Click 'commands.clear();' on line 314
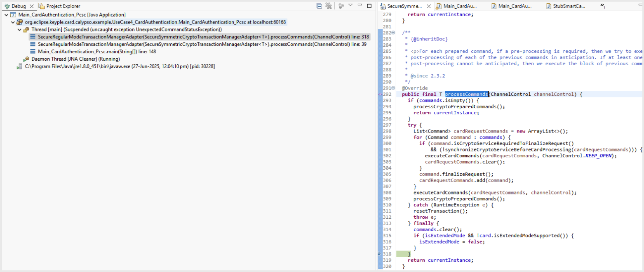Image resolution: width=644 pixels, height=272 pixels. pyautogui.click(x=438, y=229)
